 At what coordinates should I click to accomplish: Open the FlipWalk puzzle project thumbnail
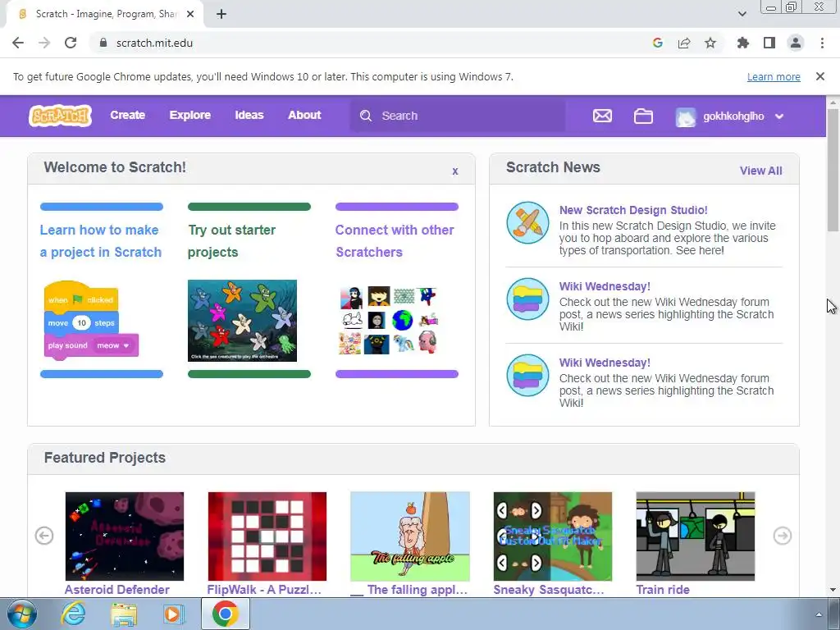click(x=267, y=536)
